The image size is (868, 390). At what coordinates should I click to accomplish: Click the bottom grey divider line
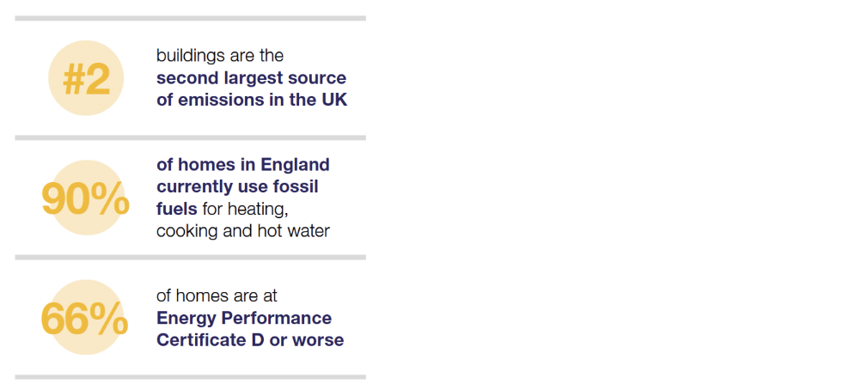(x=191, y=377)
